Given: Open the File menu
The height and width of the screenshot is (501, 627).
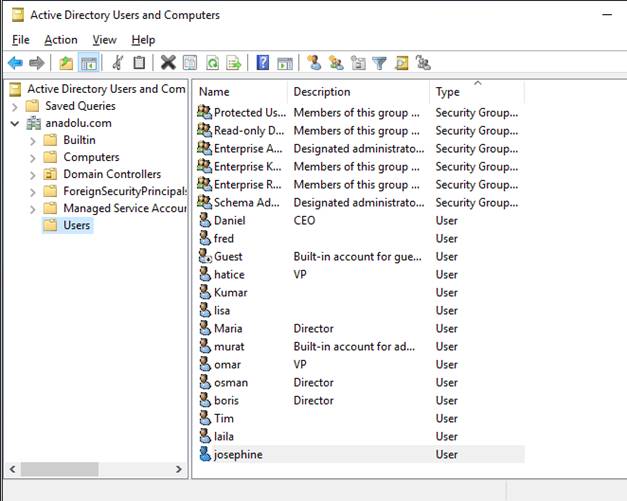Looking at the screenshot, I should point(21,40).
